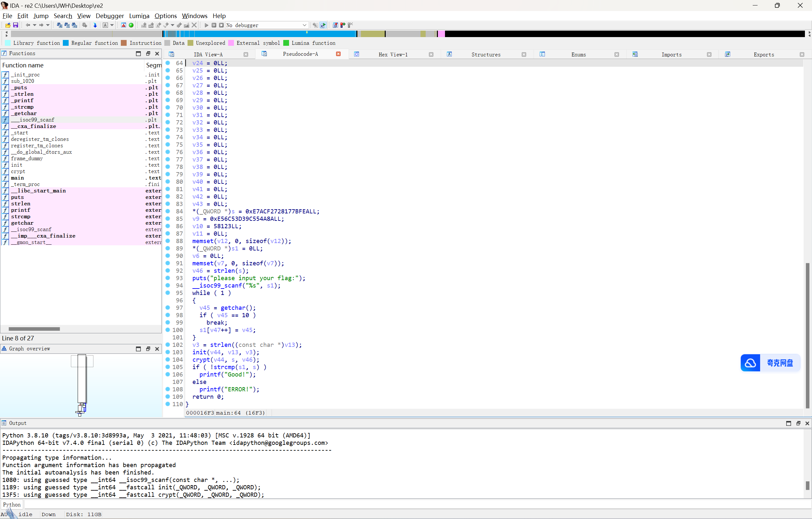Open the Debugger menu
The height and width of the screenshot is (519, 812).
110,16
